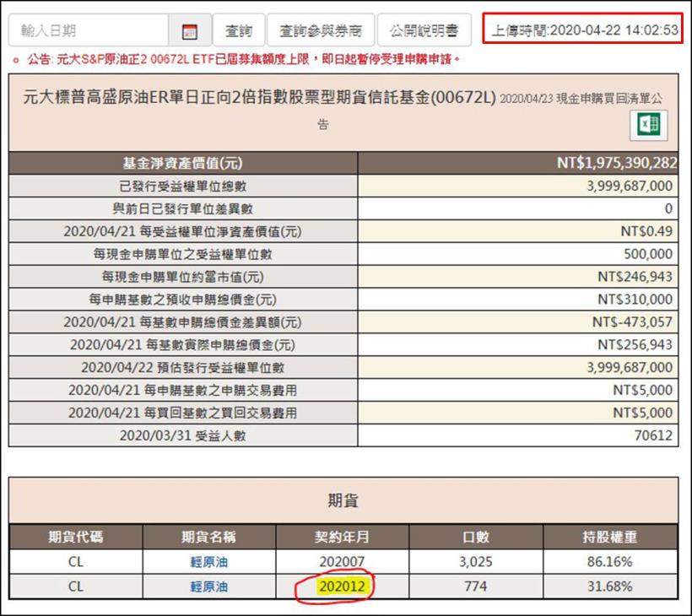This screenshot has width=692, height=616.
Task: Select the 期貨 section heading
Action: tap(343, 500)
